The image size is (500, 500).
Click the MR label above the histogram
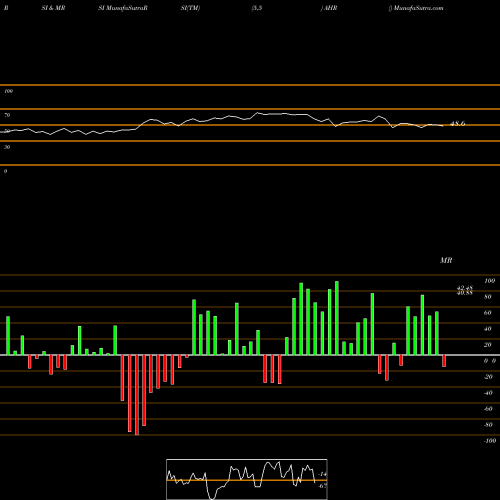(446, 260)
